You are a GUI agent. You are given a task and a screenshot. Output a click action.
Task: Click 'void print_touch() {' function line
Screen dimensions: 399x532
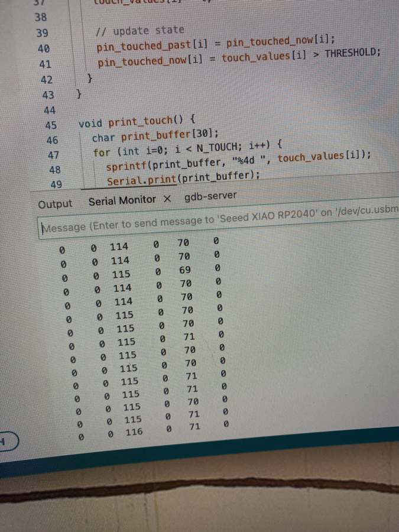tap(137, 121)
